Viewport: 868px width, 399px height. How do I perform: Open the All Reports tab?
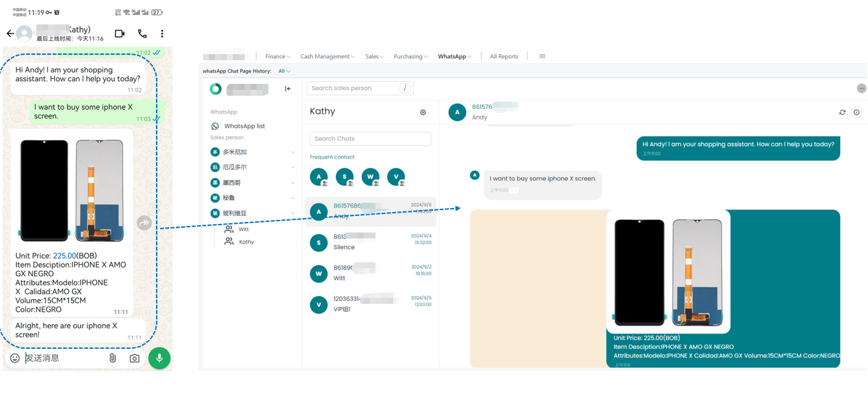coord(504,57)
